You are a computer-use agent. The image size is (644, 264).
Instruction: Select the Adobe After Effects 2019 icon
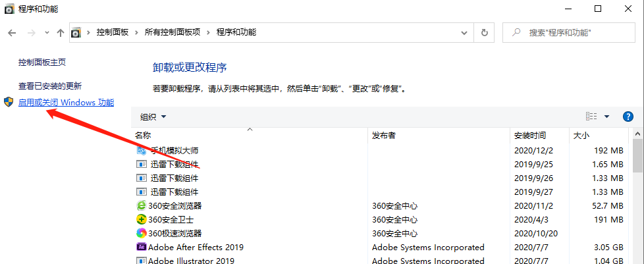point(141,247)
